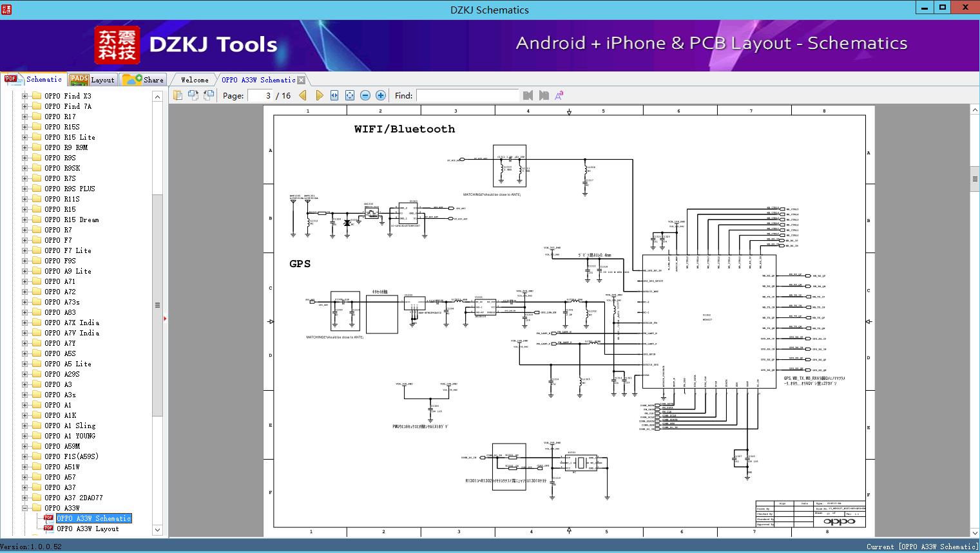Screen dimensions: 980x553
Task: Click the document viewer scroll down arrow
Action: coord(975,532)
